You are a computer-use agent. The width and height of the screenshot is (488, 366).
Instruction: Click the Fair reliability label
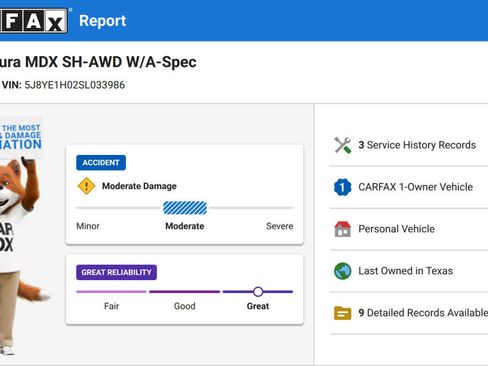[x=111, y=306]
